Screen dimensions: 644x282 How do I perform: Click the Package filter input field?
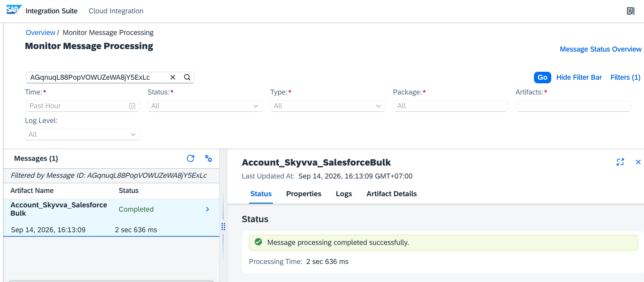pos(451,106)
